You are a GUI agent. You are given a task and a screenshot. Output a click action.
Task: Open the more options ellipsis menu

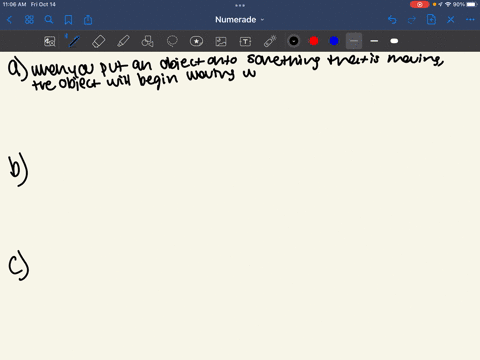(470, 20)
